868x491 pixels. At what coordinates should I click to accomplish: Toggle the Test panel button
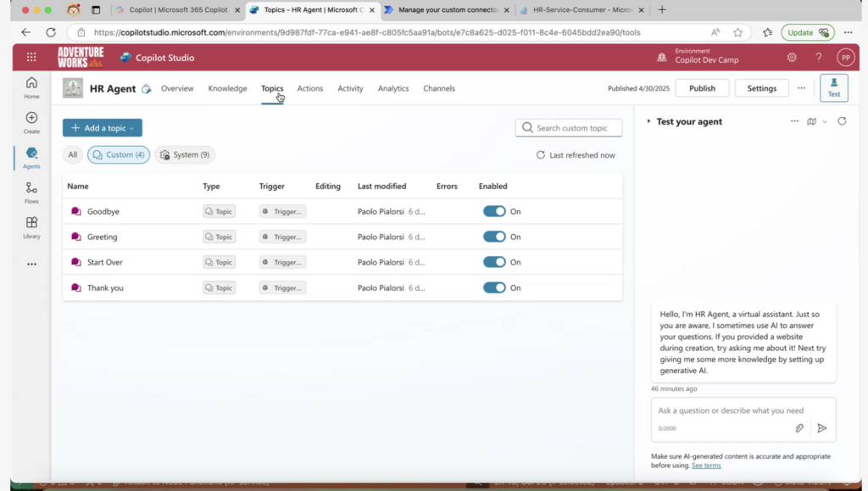coord(834,87)
